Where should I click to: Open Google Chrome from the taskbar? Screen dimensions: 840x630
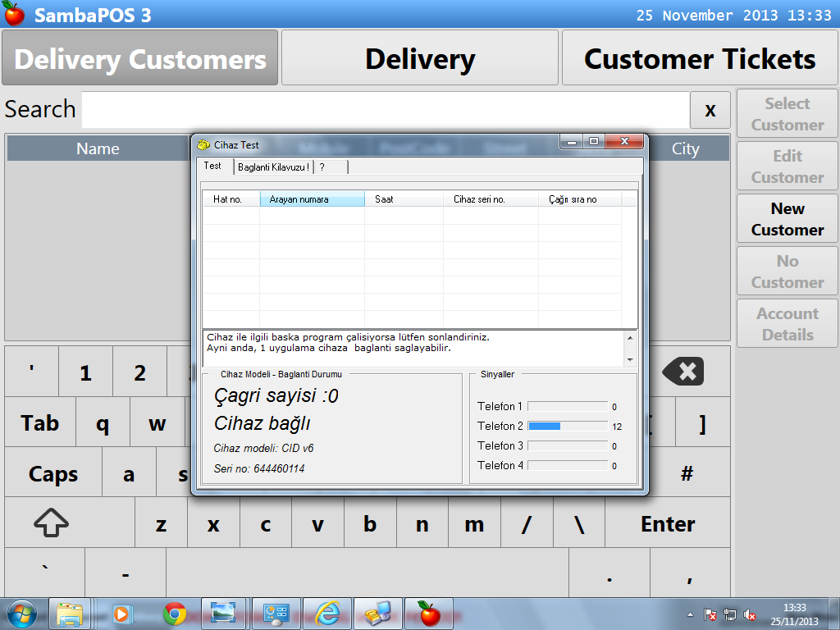point(174,614)
